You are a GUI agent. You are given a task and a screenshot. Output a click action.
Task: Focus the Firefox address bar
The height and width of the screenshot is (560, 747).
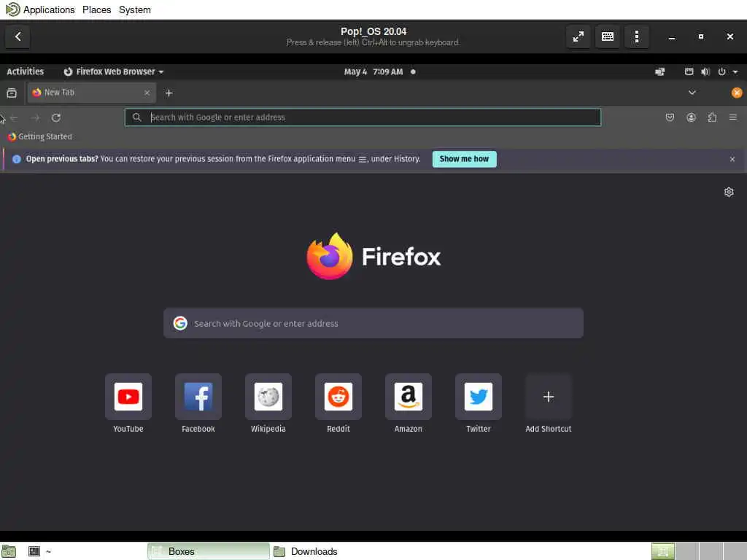coord(363,117)
